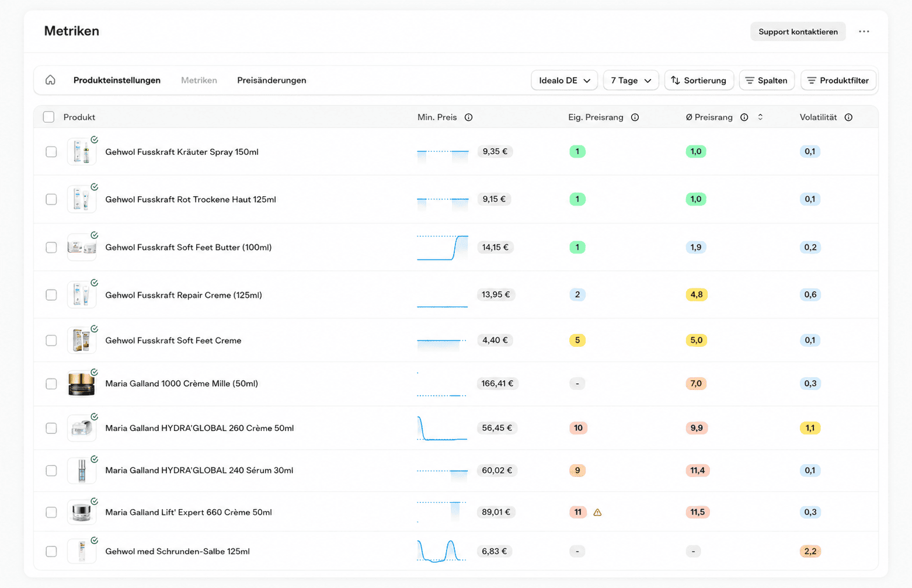The height and width of the screenshot is (588, 912).
Task: Toggle the select-all checkbox in table header
Action: (48, 117)
